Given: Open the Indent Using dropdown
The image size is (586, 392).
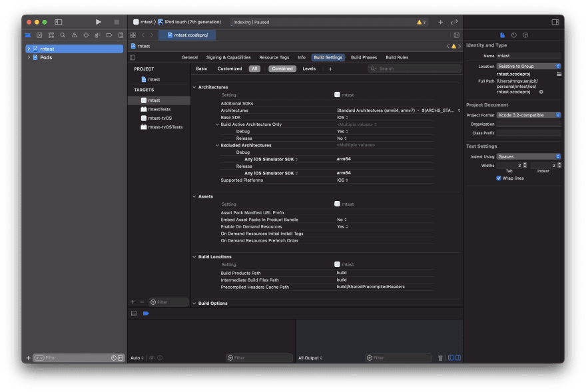Looking at the screenshot, I should (528, 156).
